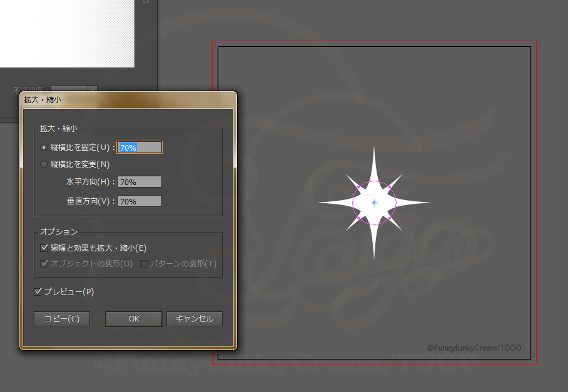Click the white preview thumbnail in the back panel
Viewport: 568px width, 392px height.
click(x=68, y=34)
